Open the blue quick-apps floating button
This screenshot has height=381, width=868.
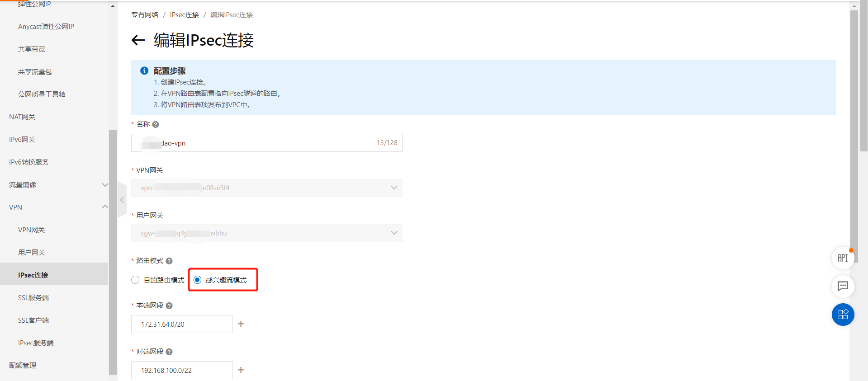[x=843, y=314]
